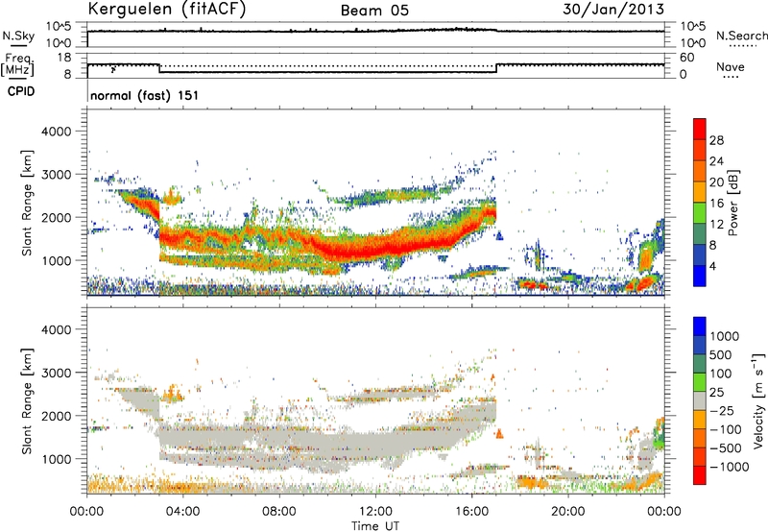This screenshot has width=768, height=532.
Task: Click the 'Freq. [MHz]' axis label
Action: [x=17, y=64]
